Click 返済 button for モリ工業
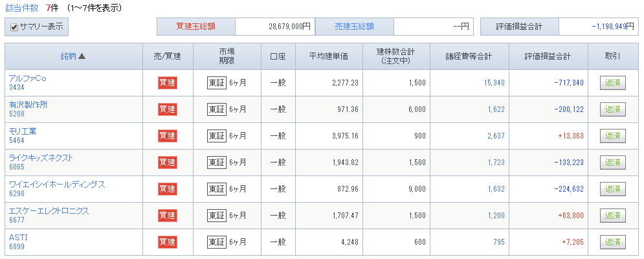This screenshot has width=644, height=259. point(612,136)
